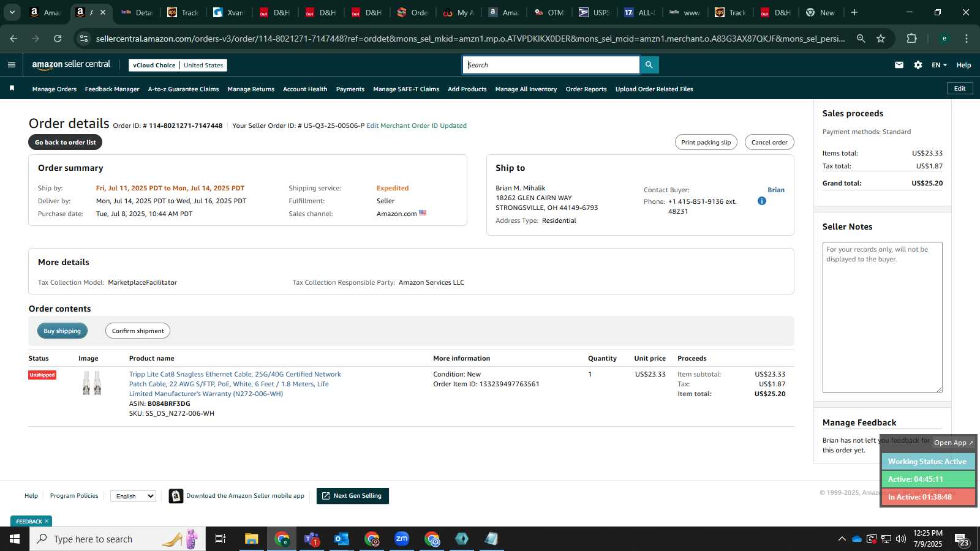
Task: Open Chrome profile avatar icon
Action: 944,39
